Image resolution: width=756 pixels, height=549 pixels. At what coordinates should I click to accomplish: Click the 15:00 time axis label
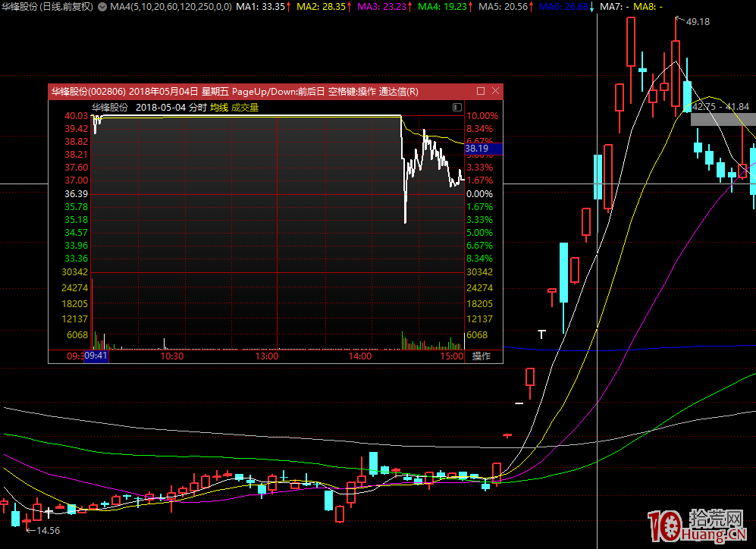pyautogui.click(x=452, y=356)
